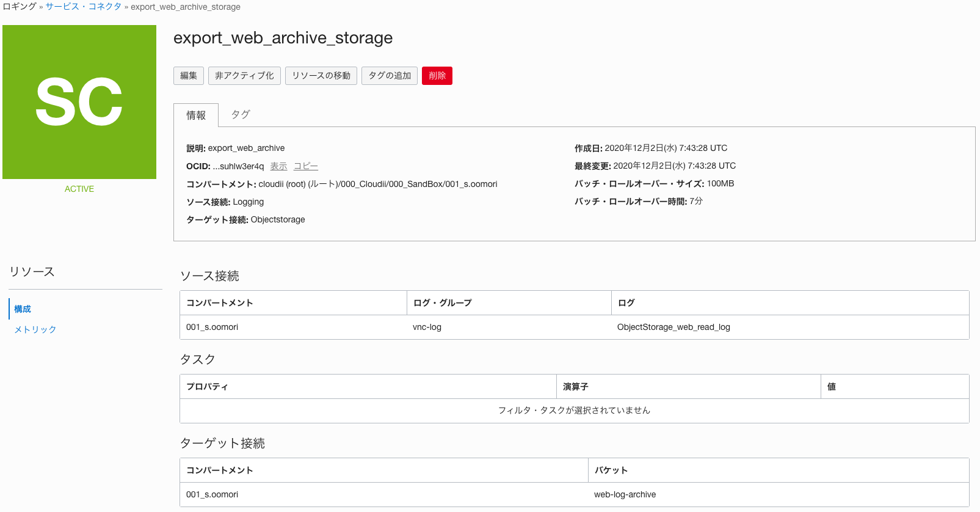Click the 編集 (Edit) button
This screenshot has height=512, width=980.
click(189, 76)
